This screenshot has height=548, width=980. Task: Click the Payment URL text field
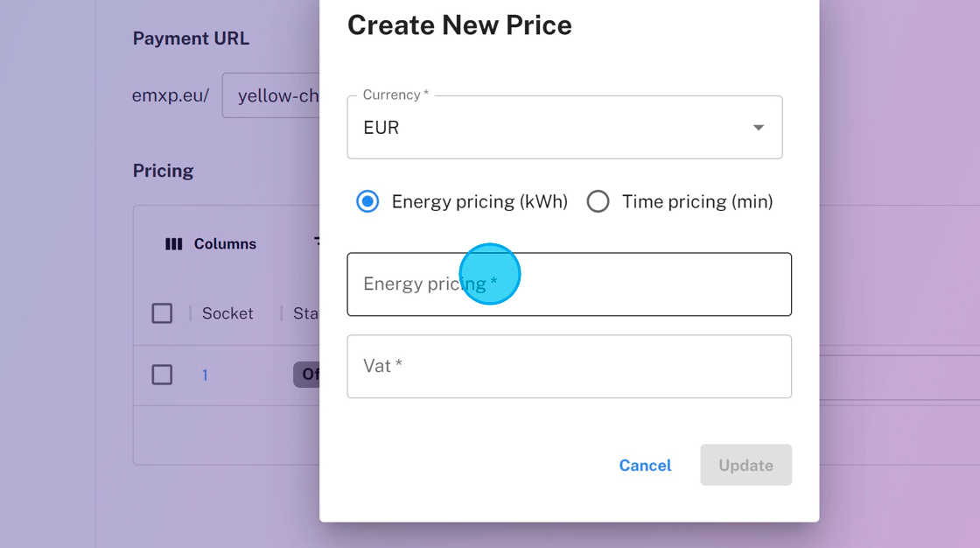[273, 95]
